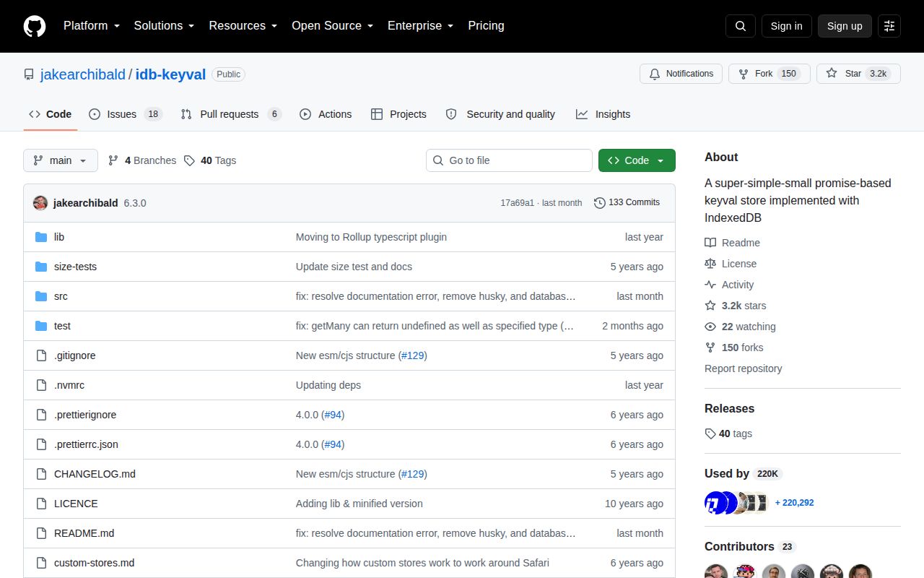Click the fork icon next to 150 forks
924x578 pixels.
[710, 348]
